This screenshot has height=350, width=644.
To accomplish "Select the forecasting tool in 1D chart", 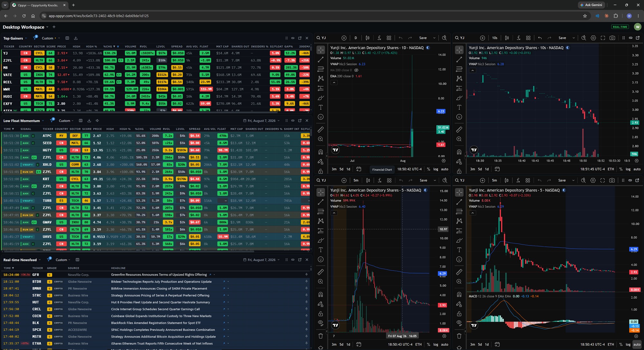I will 321,88.
